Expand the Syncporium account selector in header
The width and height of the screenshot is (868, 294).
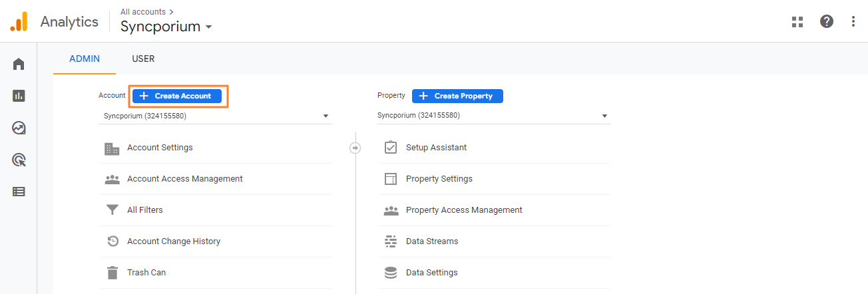tap(166, 27)
